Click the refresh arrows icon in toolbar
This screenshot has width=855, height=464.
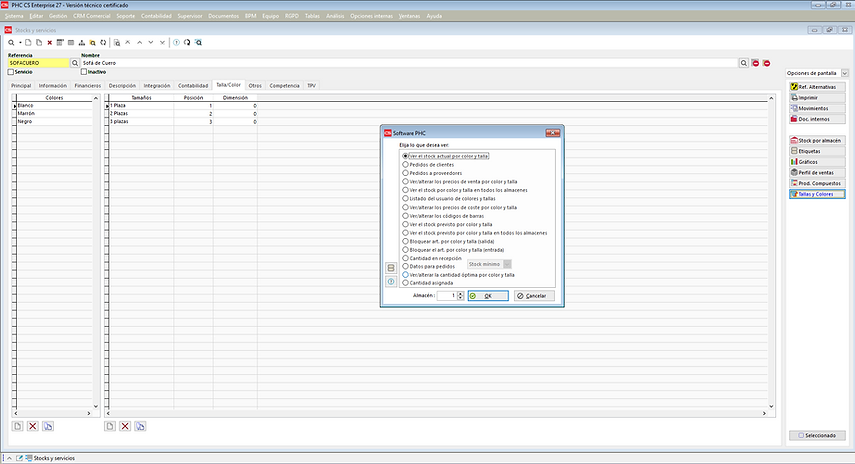(103, 43)
